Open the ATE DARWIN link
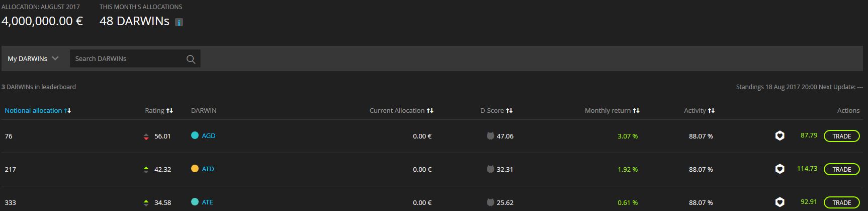This screenshot has height=211, width=868. 207,202
